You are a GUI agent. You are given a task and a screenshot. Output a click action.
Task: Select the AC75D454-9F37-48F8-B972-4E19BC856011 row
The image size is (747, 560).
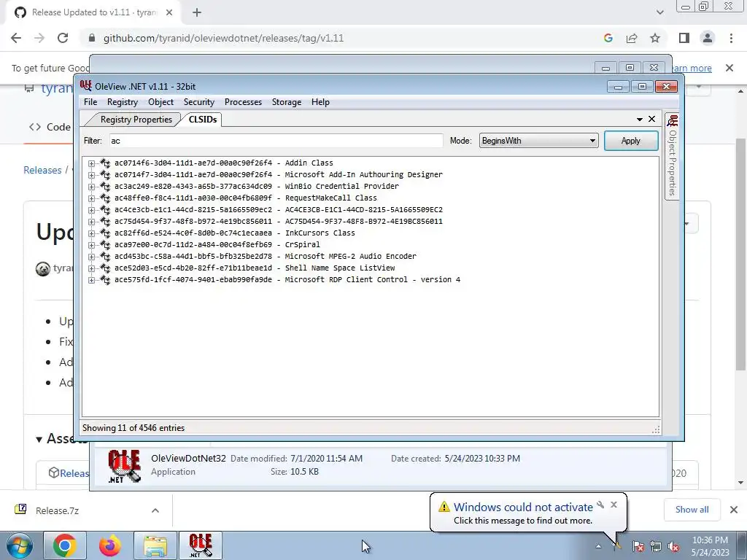(x=279, y=221)
